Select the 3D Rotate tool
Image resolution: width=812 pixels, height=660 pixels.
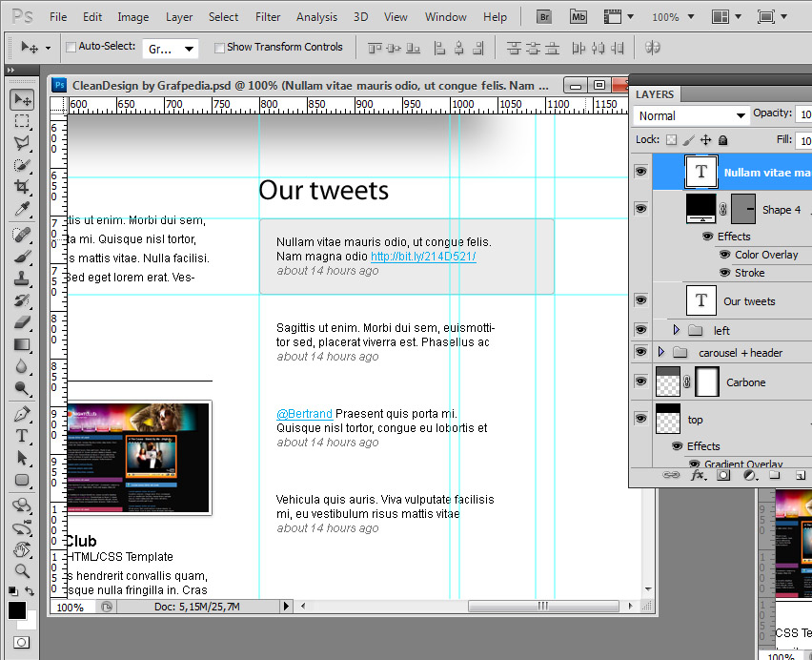tap(22, 505)
